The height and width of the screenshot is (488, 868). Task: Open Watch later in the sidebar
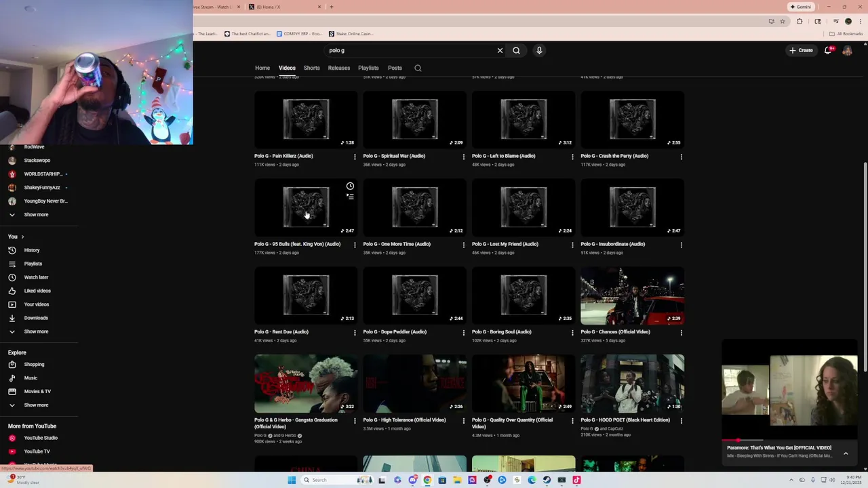36,277
